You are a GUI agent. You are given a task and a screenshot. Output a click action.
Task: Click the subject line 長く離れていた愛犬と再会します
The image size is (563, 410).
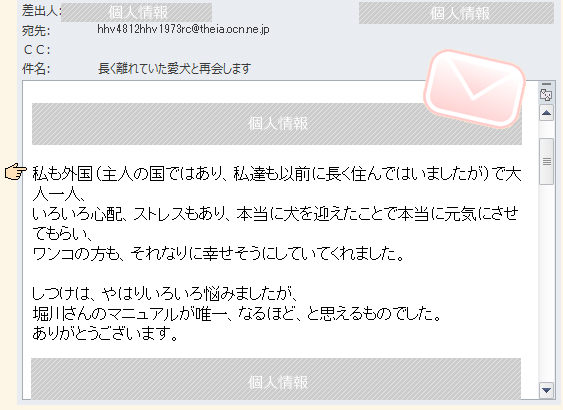tap(175, 68)
